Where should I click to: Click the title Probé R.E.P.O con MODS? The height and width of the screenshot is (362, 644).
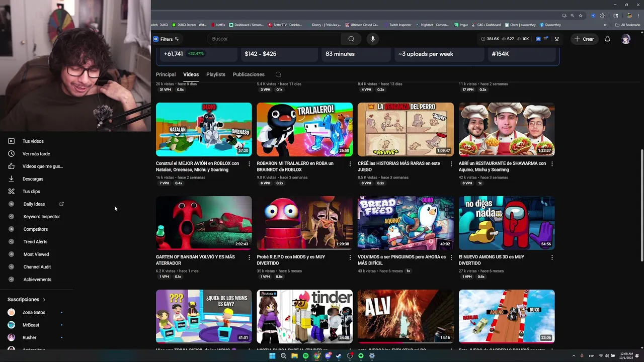coord(291,260)
